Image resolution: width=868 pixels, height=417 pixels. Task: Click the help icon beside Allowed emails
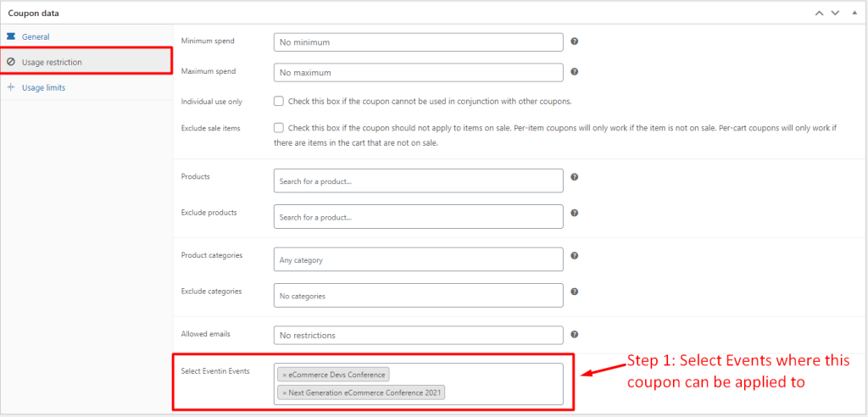(x=575, y=334)
